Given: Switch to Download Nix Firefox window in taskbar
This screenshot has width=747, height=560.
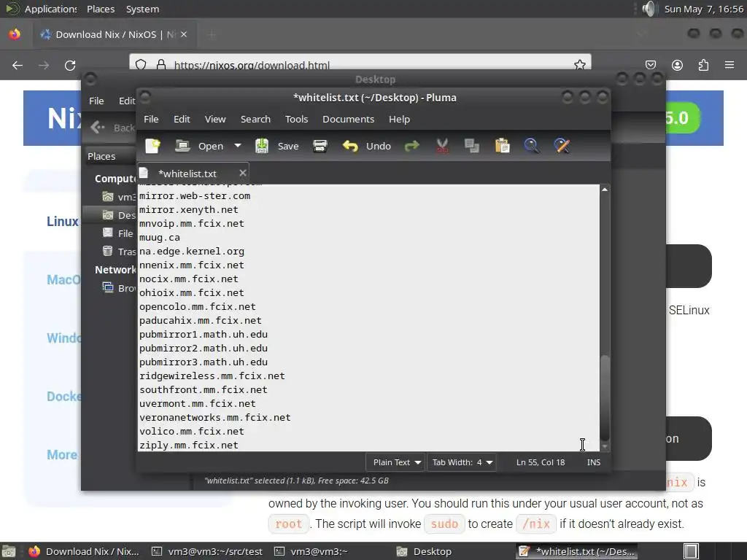Looking at the screenshot, I should (x=85, y=551).
